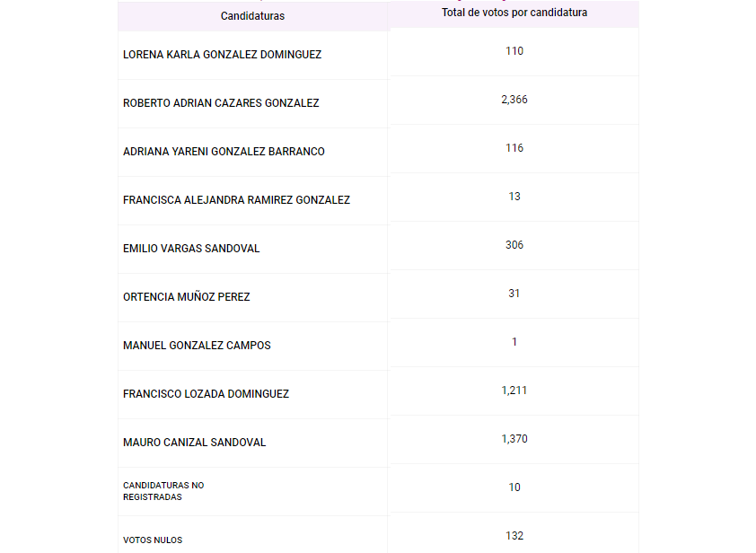Click MANUEL GONZALEZ CAMPOS candidate name

tap(197, 346)
